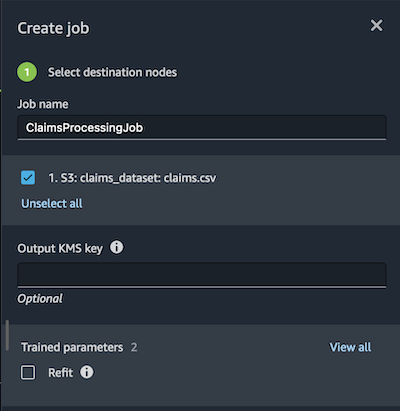Focus the Job name input field
Viewport: 400px width, 411px height.
pyautogui.click(x=202, y=128)
